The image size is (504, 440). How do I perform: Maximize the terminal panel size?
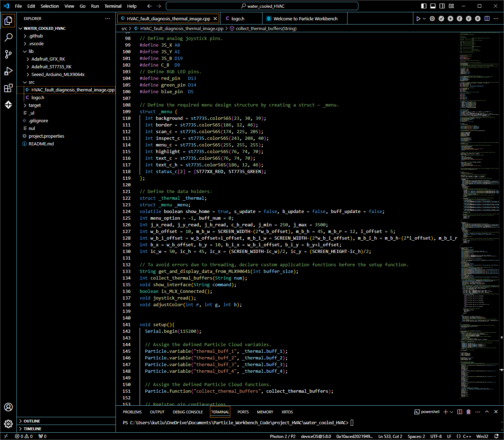(x=487, y=412)
